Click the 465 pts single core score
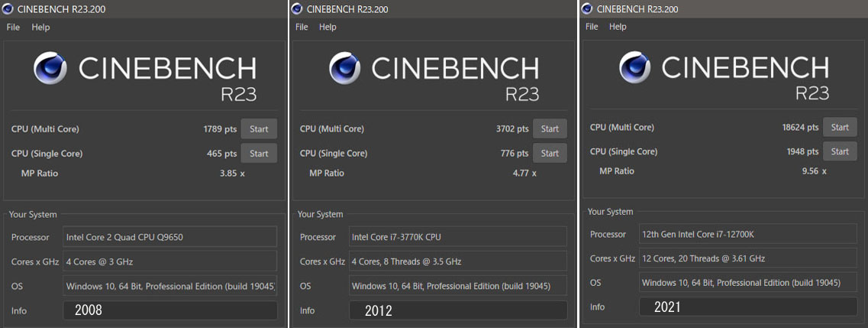The width and height of the screenshot is (868, 328). coord(221,154)
